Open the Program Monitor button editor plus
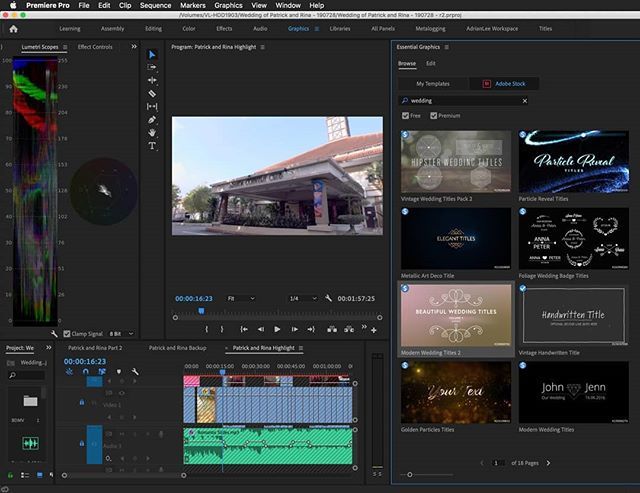The height and width of the screenshot is (493, 640). click(x=373, y=330)
